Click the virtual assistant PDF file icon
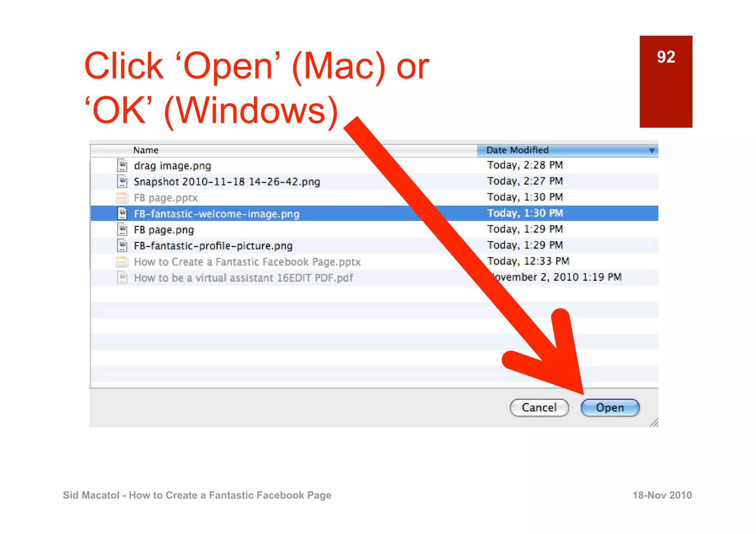 (x=122, y=278)
